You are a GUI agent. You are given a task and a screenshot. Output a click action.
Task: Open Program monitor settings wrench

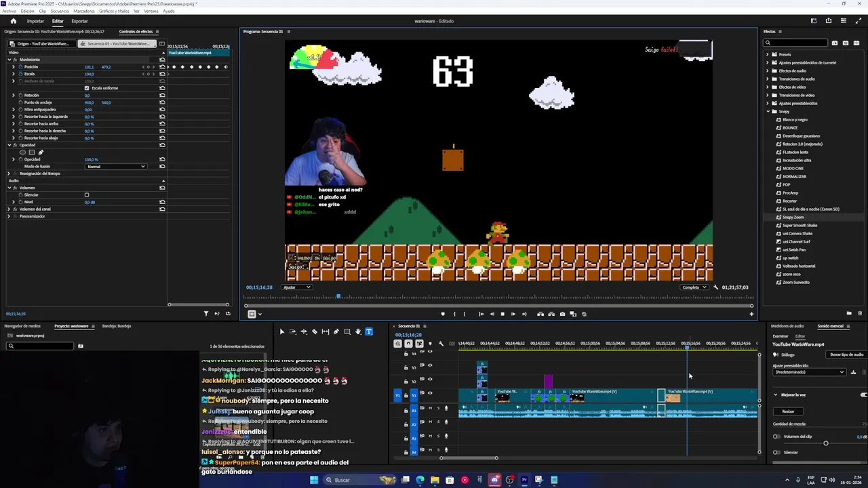[x=715, y=287]
